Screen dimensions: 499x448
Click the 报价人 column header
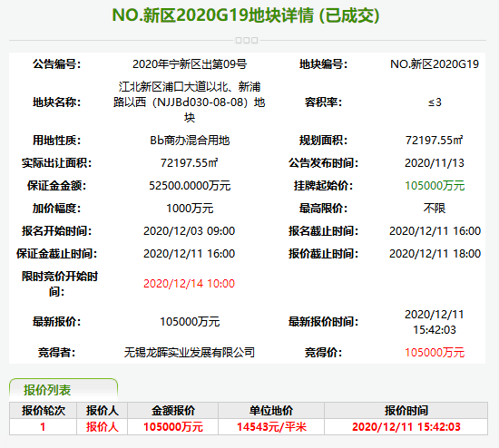click(x=103, y=411)
